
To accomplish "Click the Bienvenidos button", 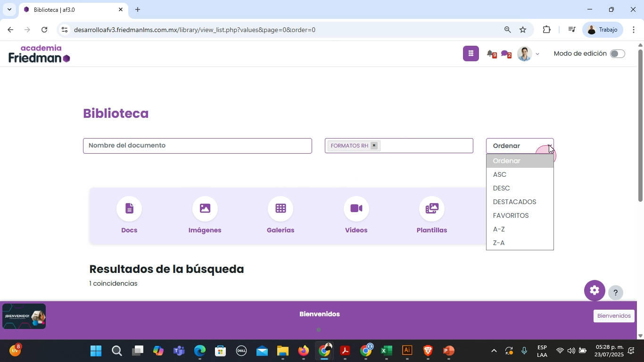I will click(x=614, y=316).
